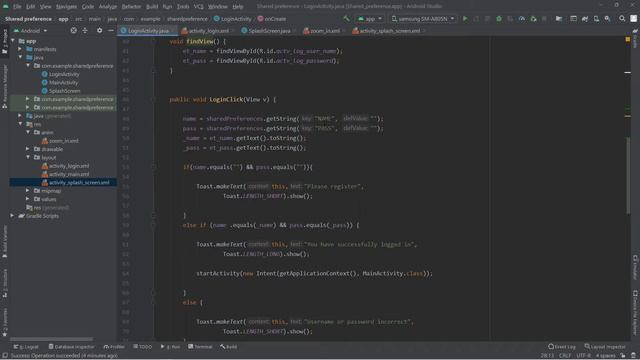Open the Android project view dropdown

pos(31,31)
